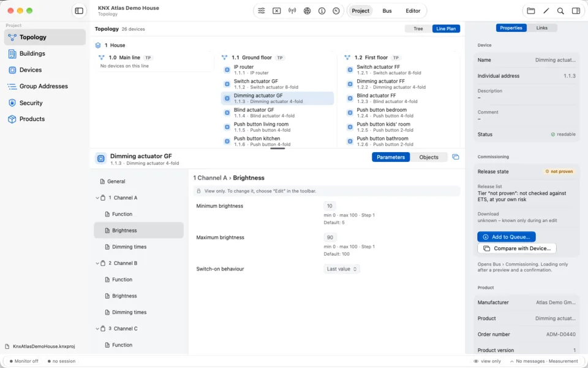Collapse the 1 Channel A tree node

coord(97,198)
